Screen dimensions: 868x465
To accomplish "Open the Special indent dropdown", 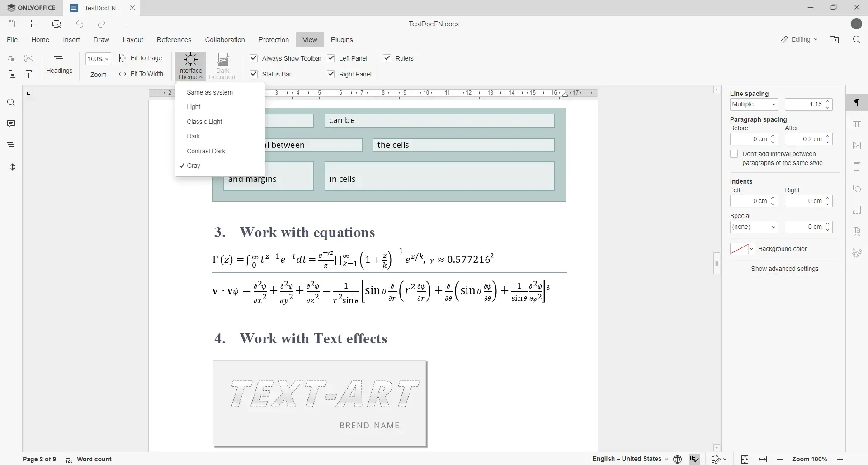I will 754,227.
